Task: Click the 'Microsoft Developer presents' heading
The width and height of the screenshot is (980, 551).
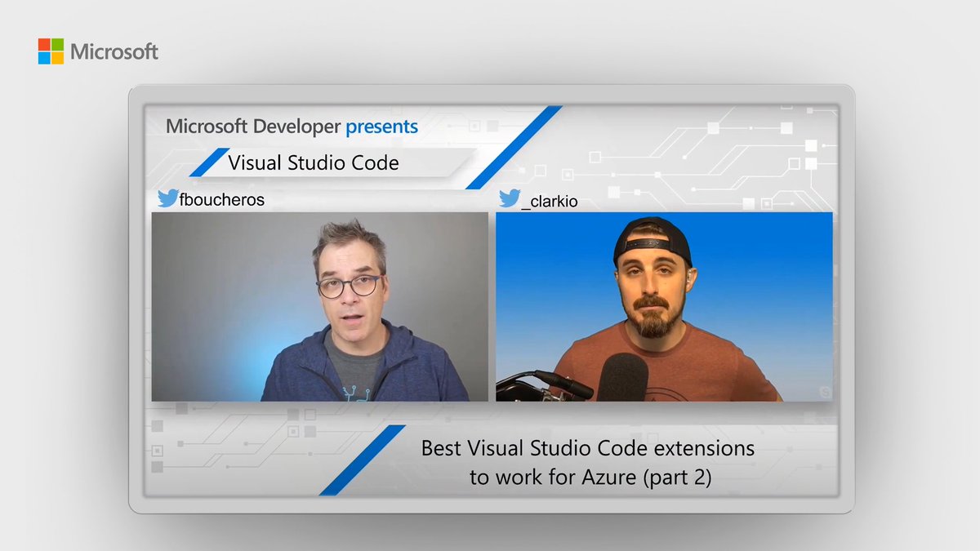Action: 292,127
